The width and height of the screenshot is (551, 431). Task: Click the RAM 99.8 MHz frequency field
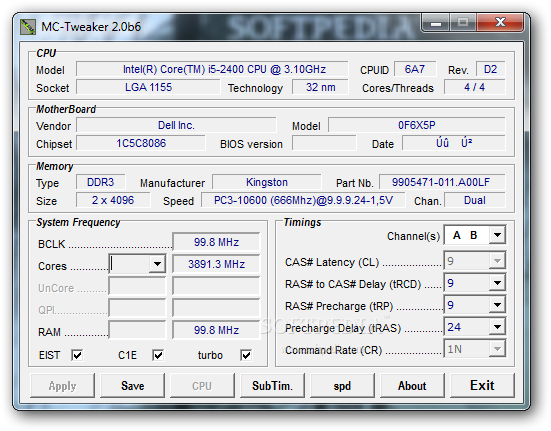(x=216, y=330)
